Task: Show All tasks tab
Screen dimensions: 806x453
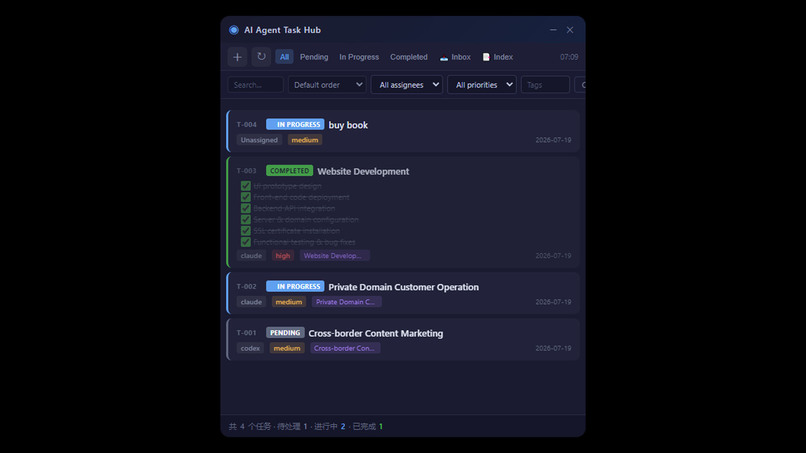Action: 284,57
